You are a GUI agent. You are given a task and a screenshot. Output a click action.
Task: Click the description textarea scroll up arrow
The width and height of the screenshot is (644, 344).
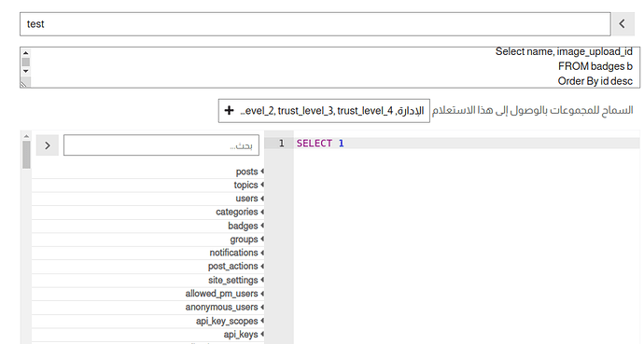point(25,53)
